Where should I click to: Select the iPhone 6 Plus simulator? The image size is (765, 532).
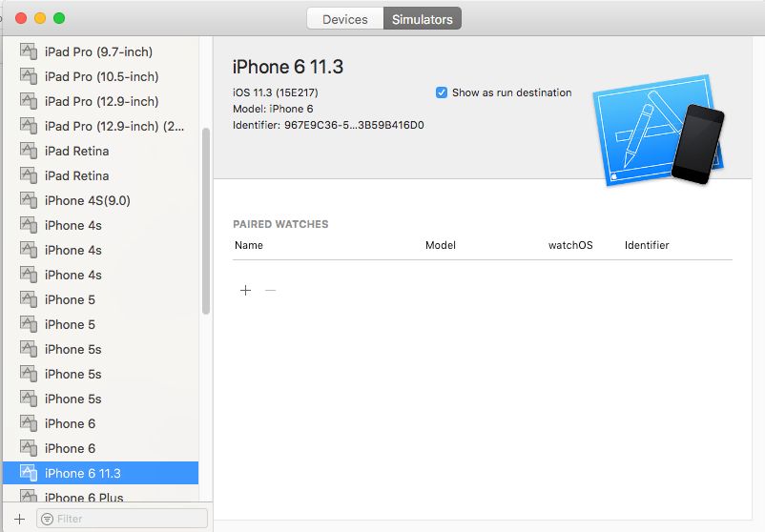[100, 497]
